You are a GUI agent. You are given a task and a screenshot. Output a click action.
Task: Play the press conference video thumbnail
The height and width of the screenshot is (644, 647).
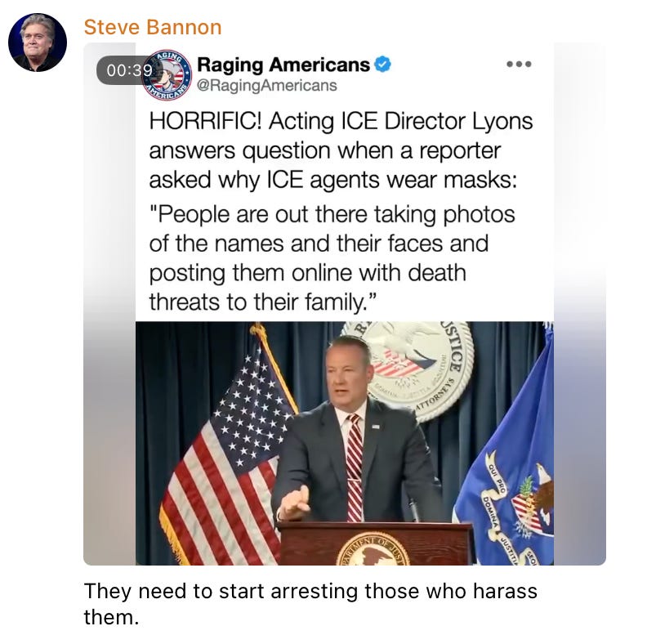[345, 443]
